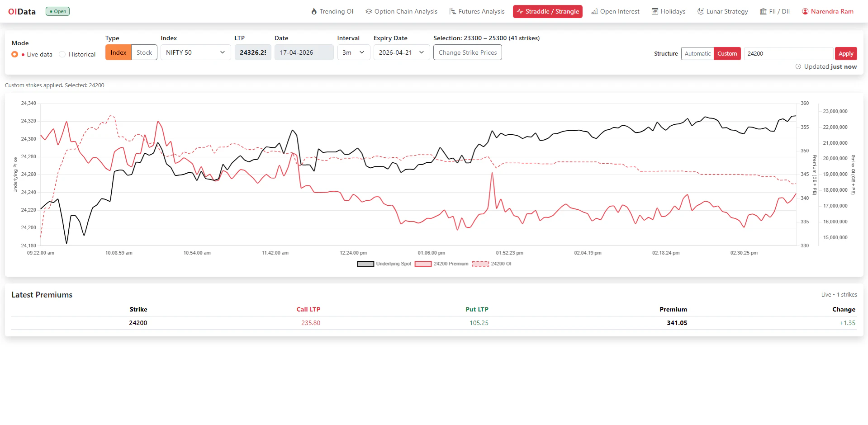Viewport: 868px width, 425px height.
Task: Click the Narendra Ram user profile icon
Action: point(805,11)
